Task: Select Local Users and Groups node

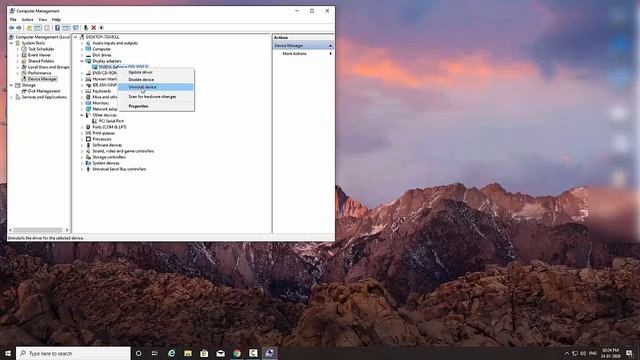Action: (x=49, y=67)
